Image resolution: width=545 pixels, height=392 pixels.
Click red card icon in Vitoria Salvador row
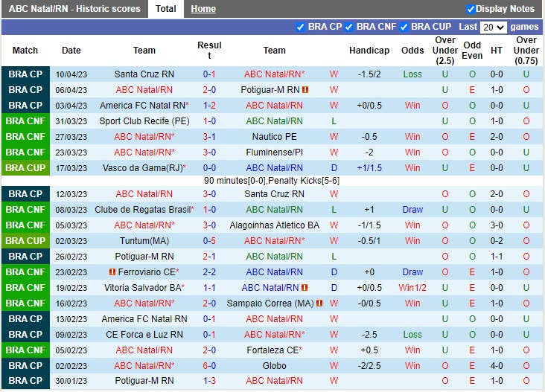pos(305,288)
